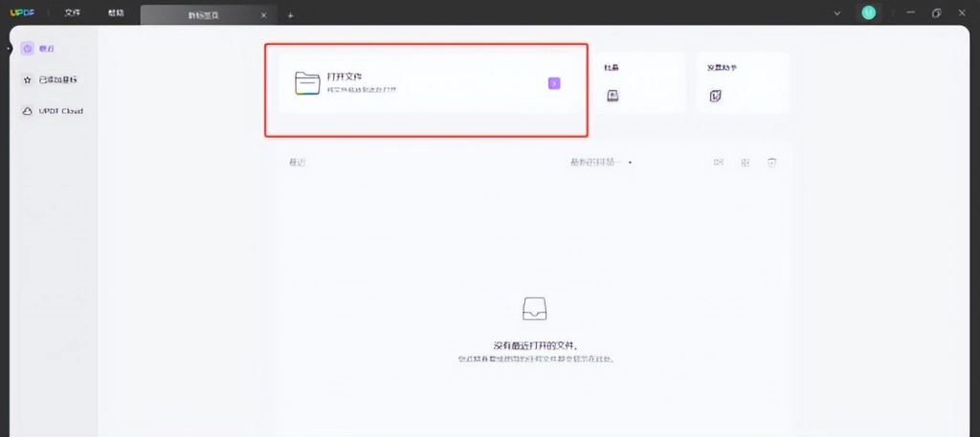The image size is (980, 437).
Task: Click the purple arrow on 打开文件 card
Action: (x=554, y=83)
